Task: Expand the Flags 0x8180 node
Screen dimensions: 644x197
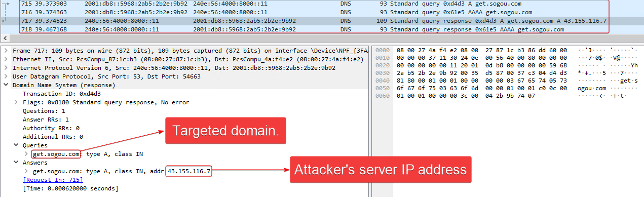Action: (x=16, y=102)
